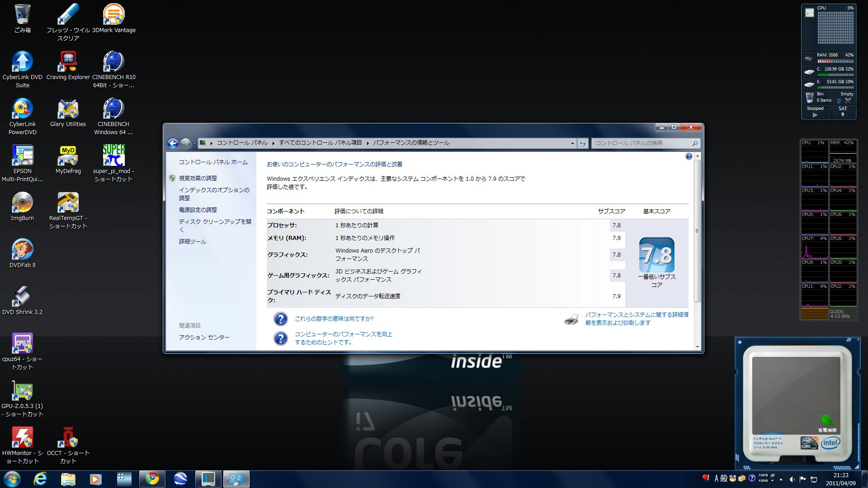Image resolution: width=868 pixels, height=488 pixels.
Task: Click the help question mark icon
Action: point(689,156)
